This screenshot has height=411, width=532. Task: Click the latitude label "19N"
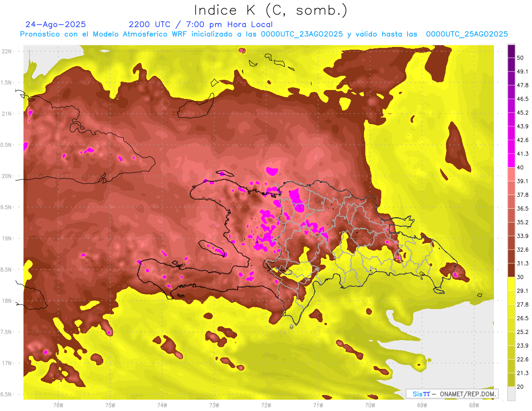[7, 239]
